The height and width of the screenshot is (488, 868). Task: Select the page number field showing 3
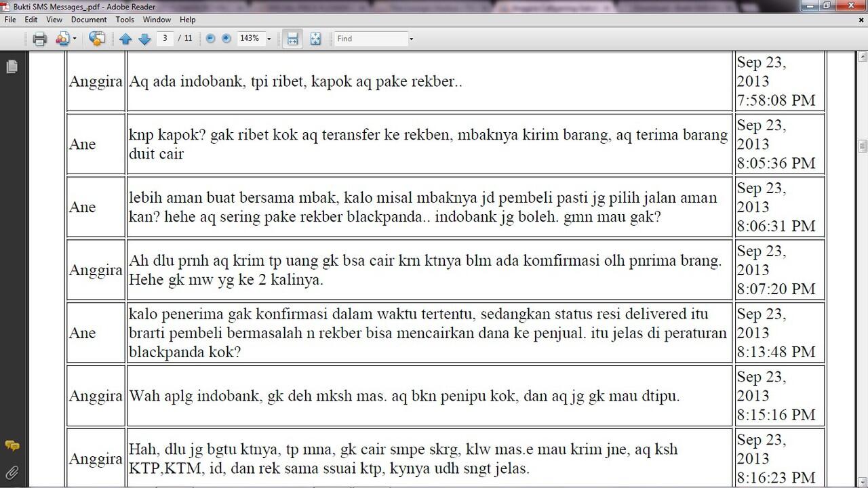click(165, 39)
